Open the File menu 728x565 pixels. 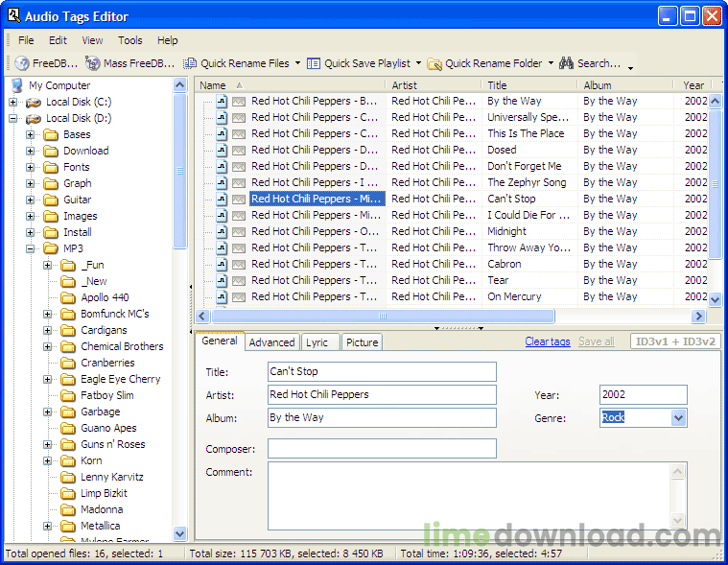coord(26,40)
